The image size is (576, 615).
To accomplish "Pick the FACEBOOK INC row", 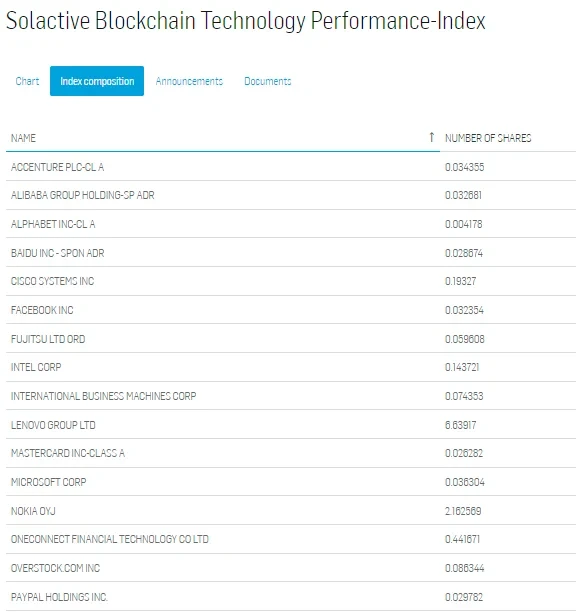I will [291, 310].
